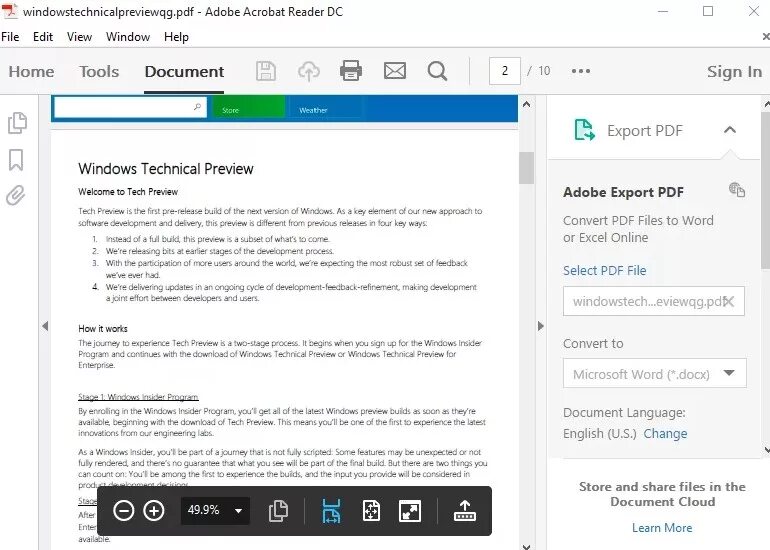The height and width of the screenshot is (550, 770).
Task: Open the three-dots more tools menu
Action: click(581, 71)
